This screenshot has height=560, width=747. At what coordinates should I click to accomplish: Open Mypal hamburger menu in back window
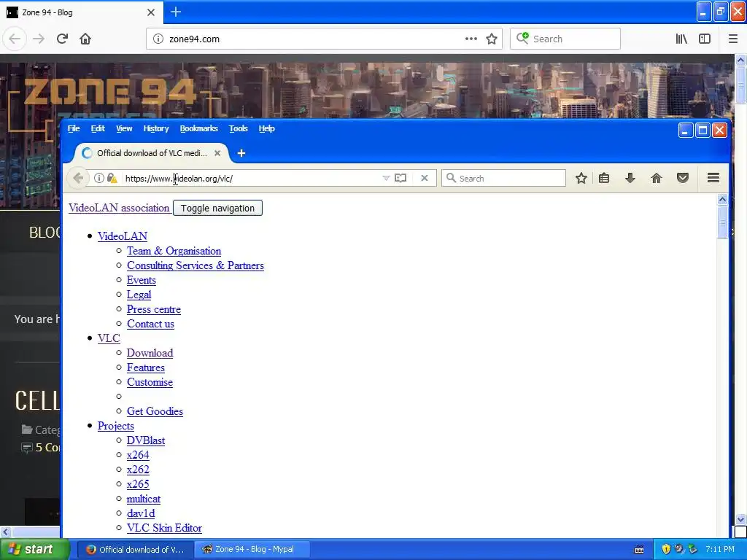point(732,39)
